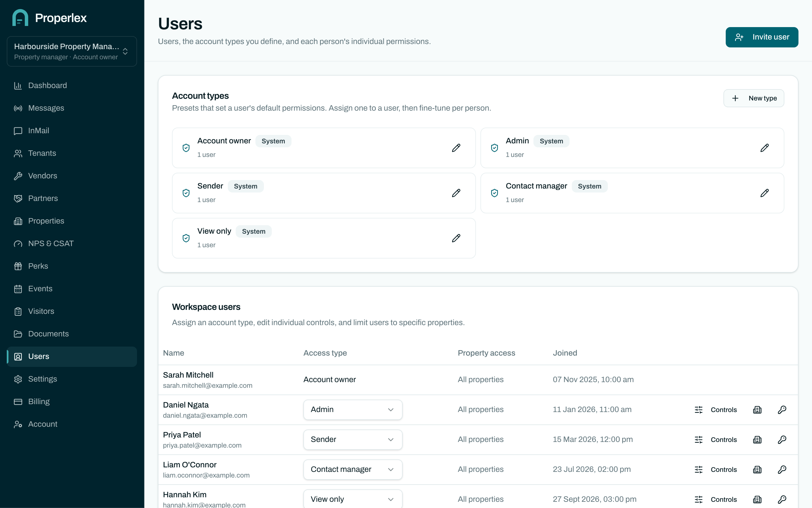Click the 07 Nov 2025, 10:00 am date

[593, 380]
